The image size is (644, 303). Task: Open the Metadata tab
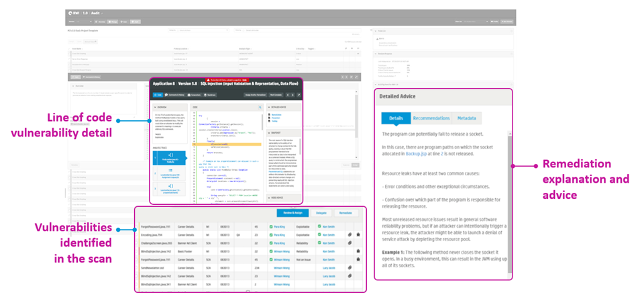[x=468, y=118]
